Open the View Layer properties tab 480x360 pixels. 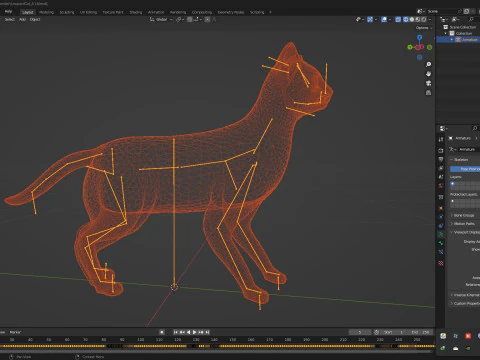click(441, 168)
